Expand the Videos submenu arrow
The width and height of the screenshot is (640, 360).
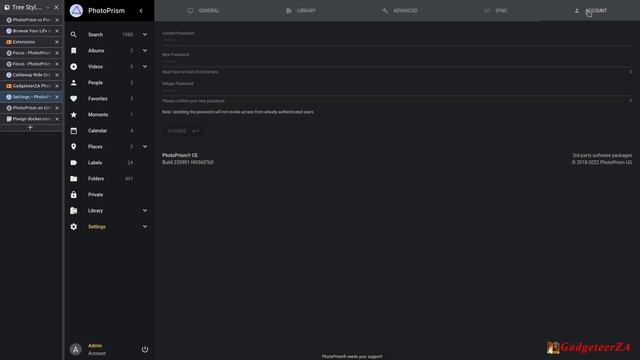145,67
